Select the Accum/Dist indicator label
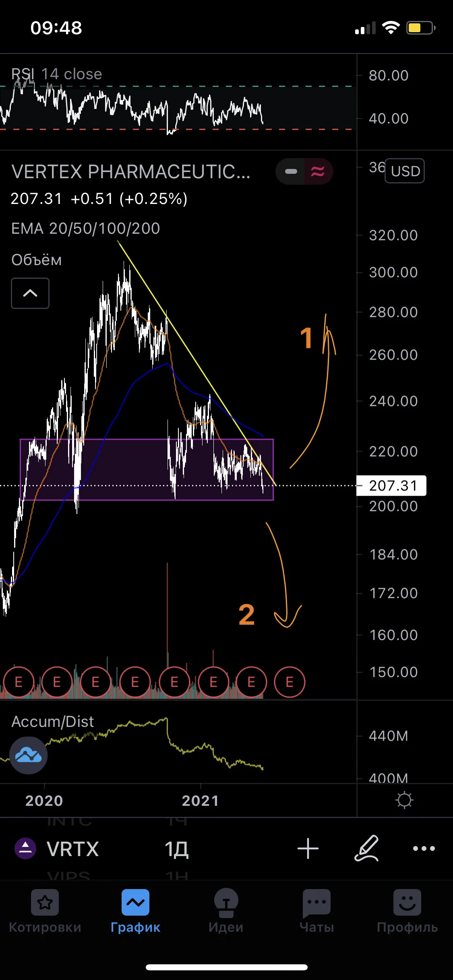453x980 pixels. coord(52,721)
